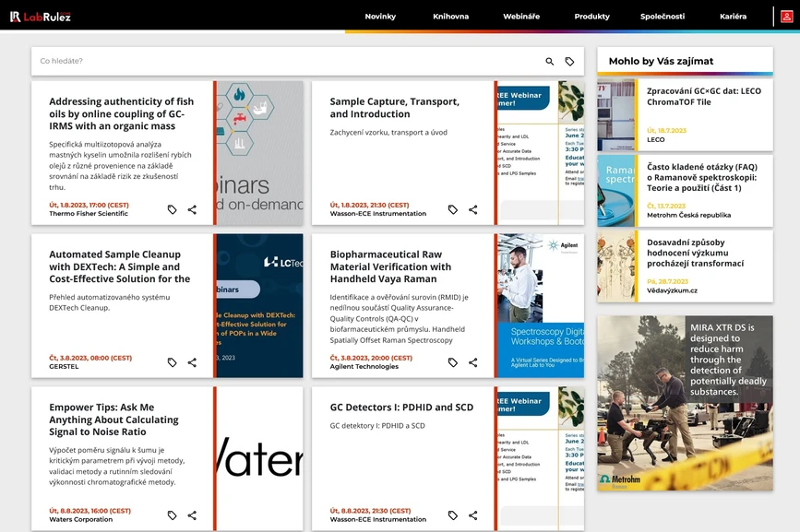The image size is (800, 532).
Task: Click date 'Čt, 3.8.2023, 08:00 (CEST)'
Action: pyautogui.click(x=90, y=358)
